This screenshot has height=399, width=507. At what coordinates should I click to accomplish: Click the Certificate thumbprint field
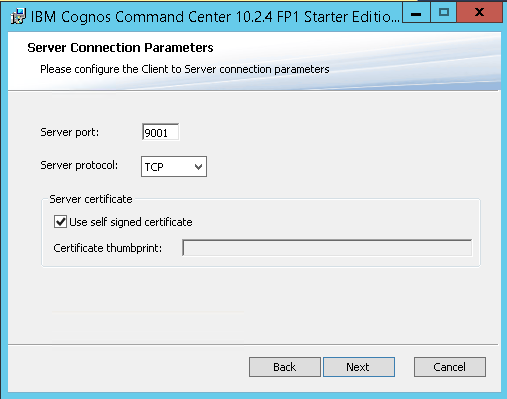pyautogui.click(x=327, y=248)
